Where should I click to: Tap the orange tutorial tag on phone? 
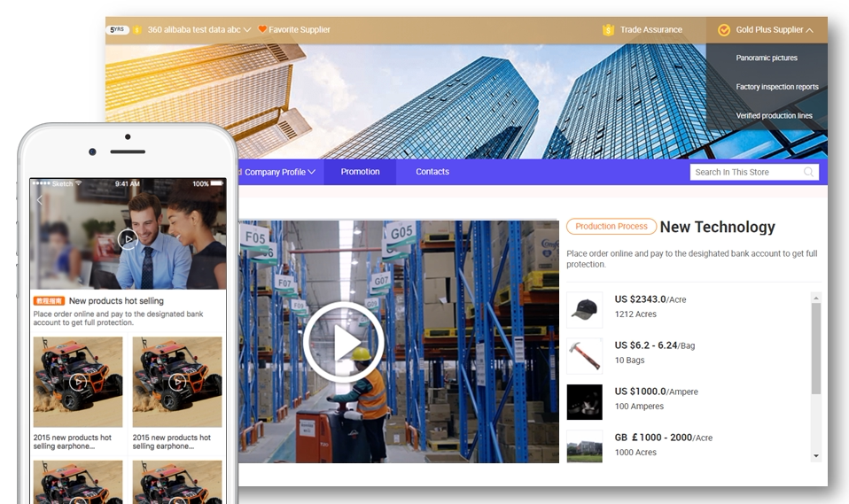(x=49, y=301)
